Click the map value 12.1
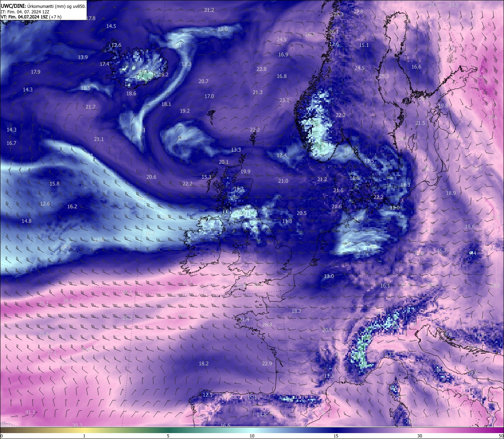The width and height of the screenshot is (504, 439). 208,395
